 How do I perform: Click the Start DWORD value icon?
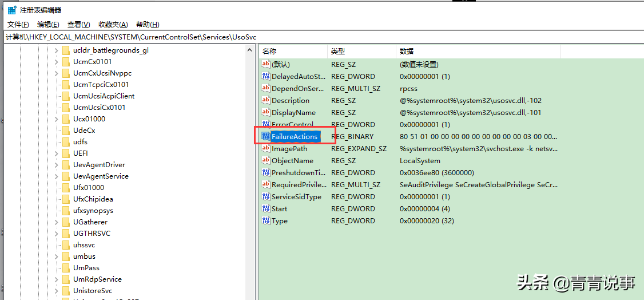point(266,209)
